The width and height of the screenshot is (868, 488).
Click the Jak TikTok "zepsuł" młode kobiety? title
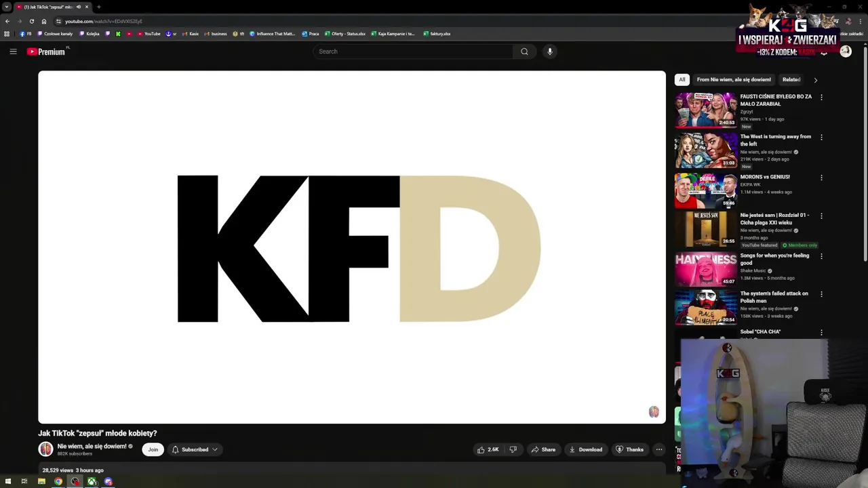click(98, 433)
